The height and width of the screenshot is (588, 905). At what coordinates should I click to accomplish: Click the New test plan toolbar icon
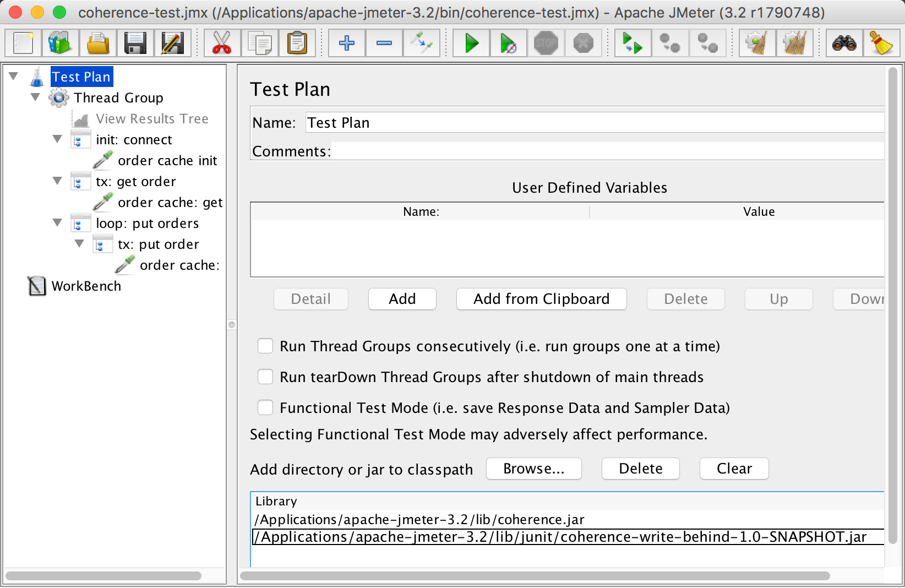point(23,43)
